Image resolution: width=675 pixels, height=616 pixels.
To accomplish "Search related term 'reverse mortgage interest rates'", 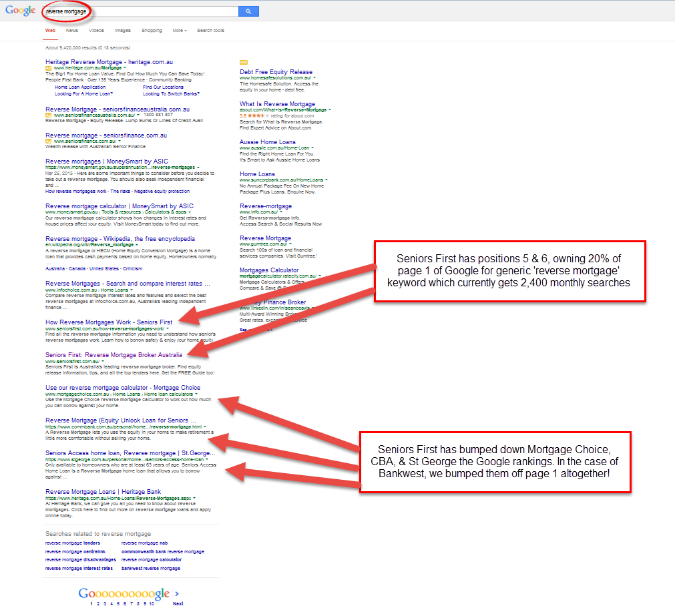I will point(79,569).
